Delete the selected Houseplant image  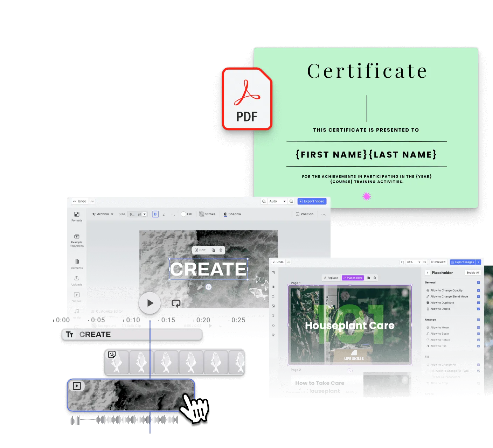(x=375, y=278)
